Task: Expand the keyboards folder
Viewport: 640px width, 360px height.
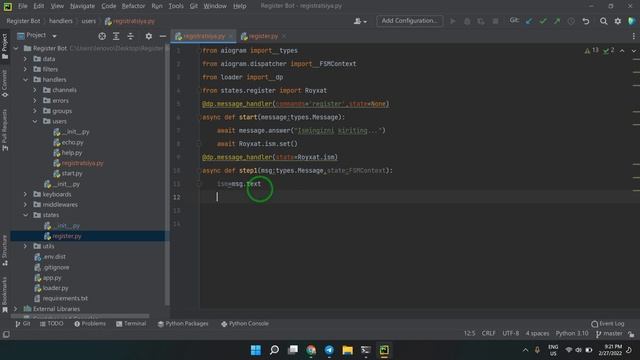Action: pyautogui.click(x=25, y=194)
